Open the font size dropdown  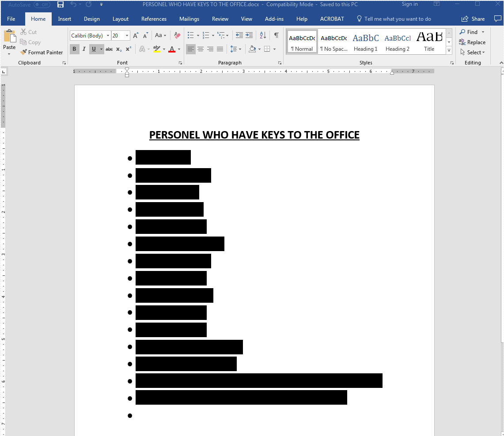point(127,35)
